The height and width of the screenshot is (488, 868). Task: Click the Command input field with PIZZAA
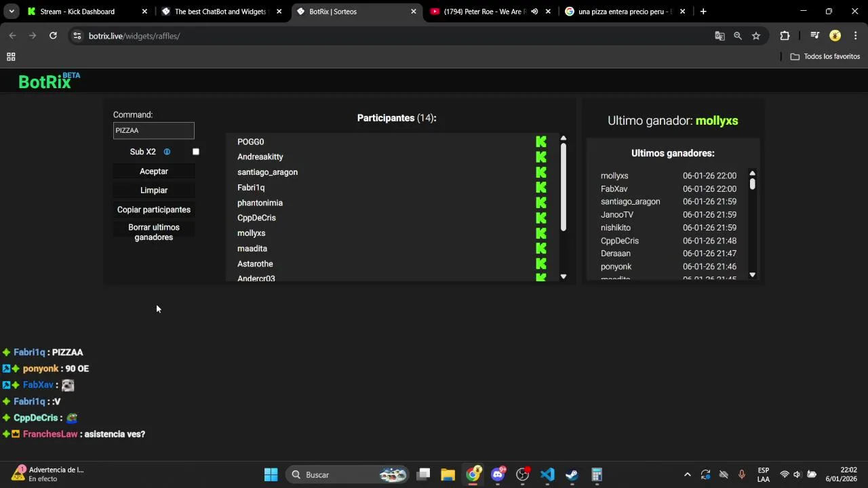[x=154, y=130]
